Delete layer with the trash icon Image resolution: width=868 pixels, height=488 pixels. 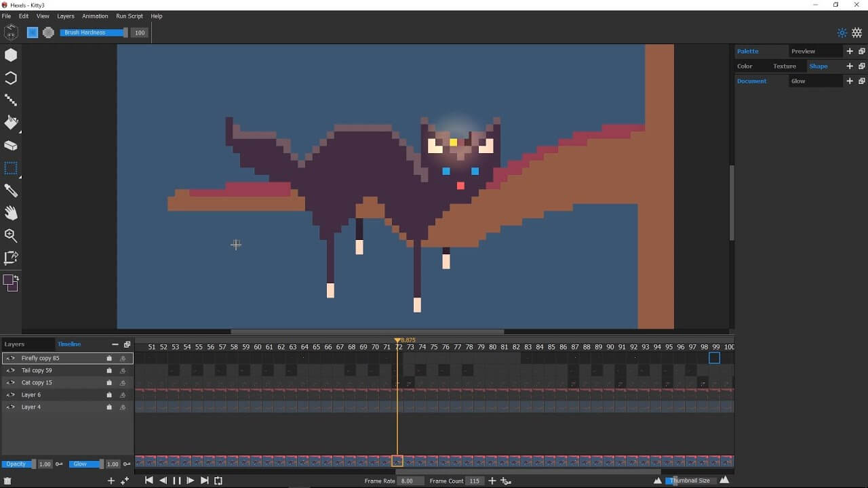(7, 481)
